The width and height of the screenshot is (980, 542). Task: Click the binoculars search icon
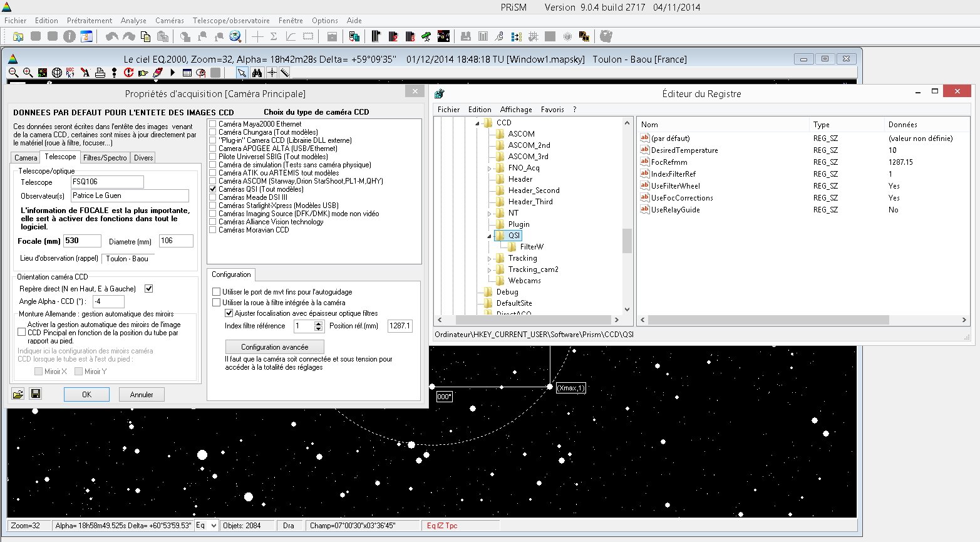point(257,73)
